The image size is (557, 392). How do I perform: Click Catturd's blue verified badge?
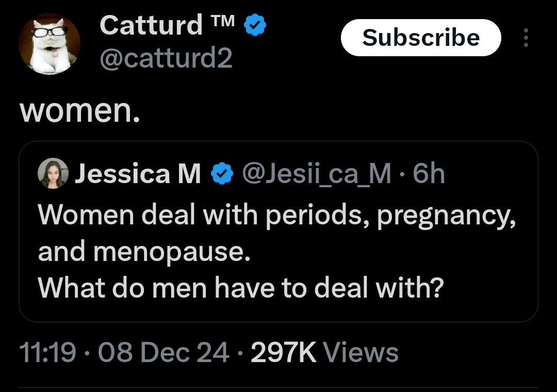(255, 24)
